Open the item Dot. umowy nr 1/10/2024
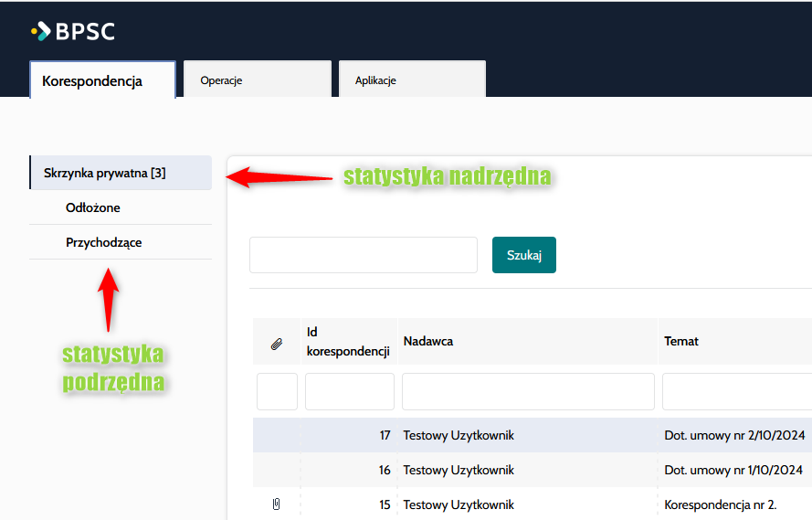 click(x=733, y=471)
